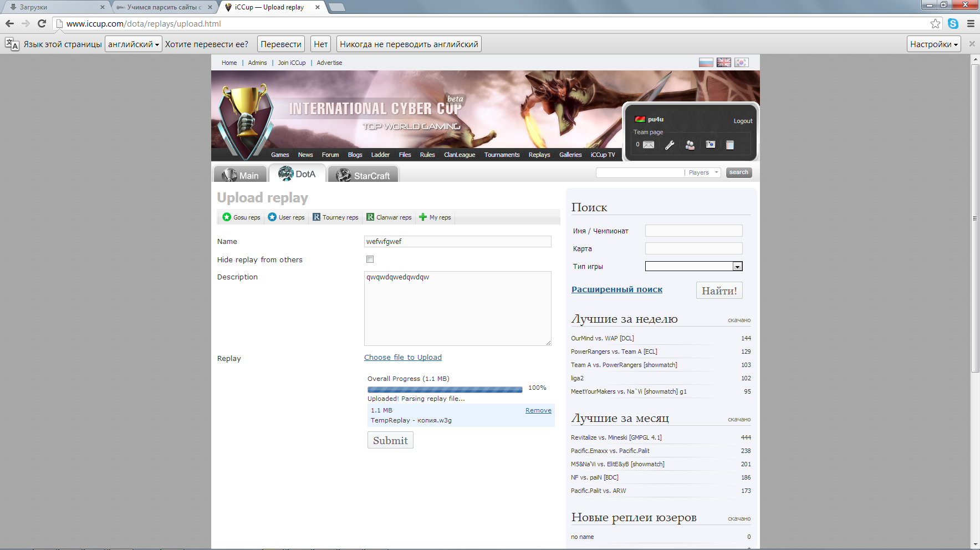Open settings wrench icon in user panel
Screen dimensions: 980x550
coord(670,145)
